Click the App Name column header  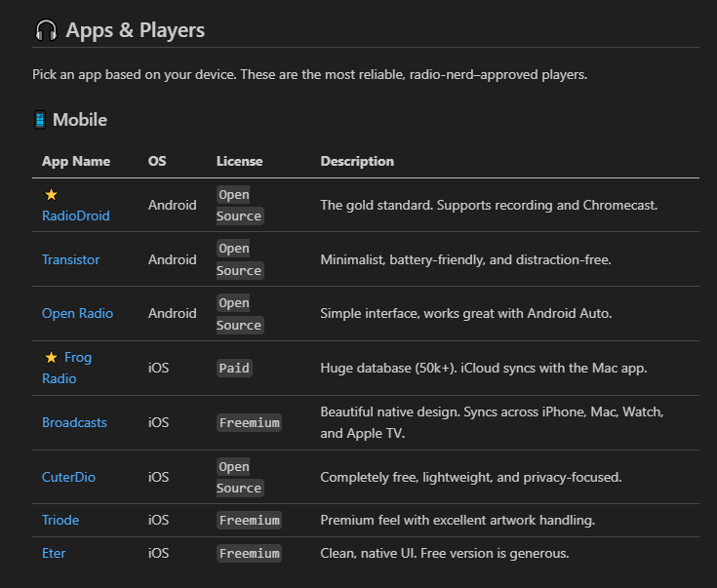pyautogui.click(x=76, y=161)
